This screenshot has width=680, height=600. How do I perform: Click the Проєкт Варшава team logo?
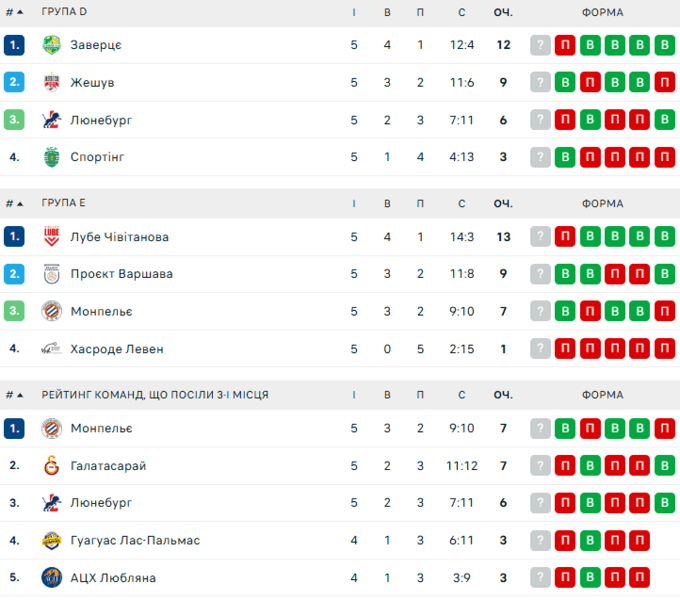coord(52,274)
